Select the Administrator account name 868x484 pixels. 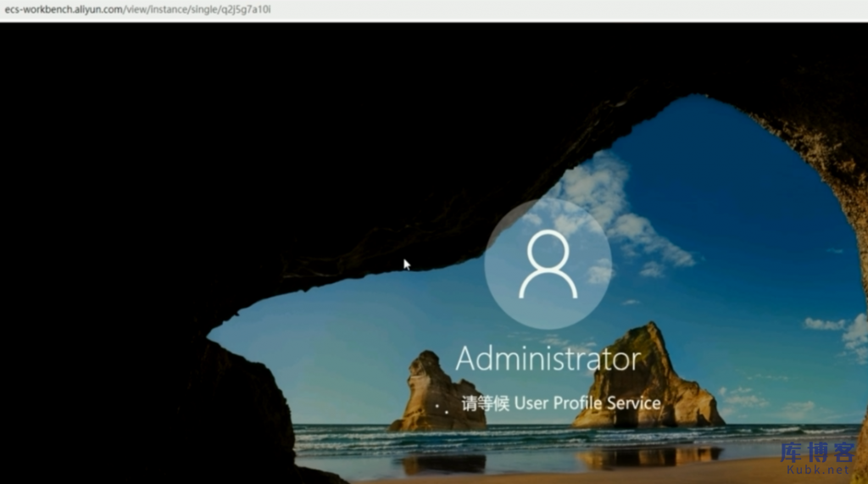548,359
